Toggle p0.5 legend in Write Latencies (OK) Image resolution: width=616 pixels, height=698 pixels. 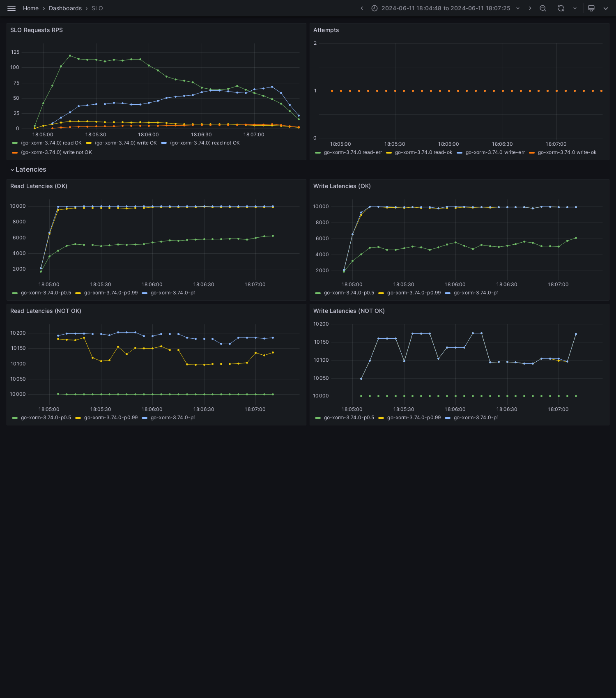[349, 293]
